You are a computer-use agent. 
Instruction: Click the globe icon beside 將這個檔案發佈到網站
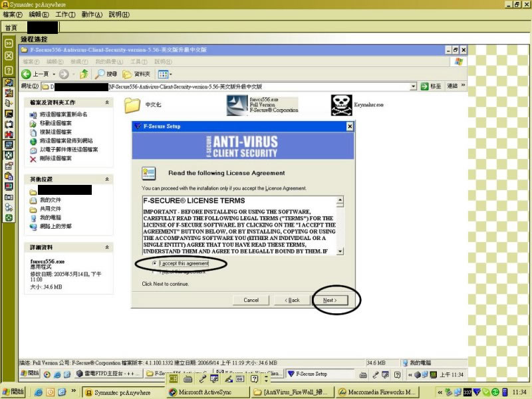pyautogui.click(x=33, y=141)
